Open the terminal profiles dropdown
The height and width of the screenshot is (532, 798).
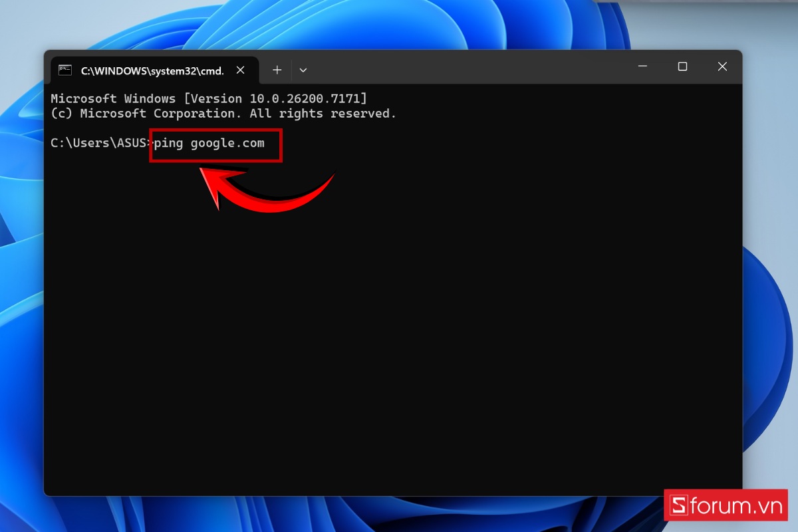[303, 70]
